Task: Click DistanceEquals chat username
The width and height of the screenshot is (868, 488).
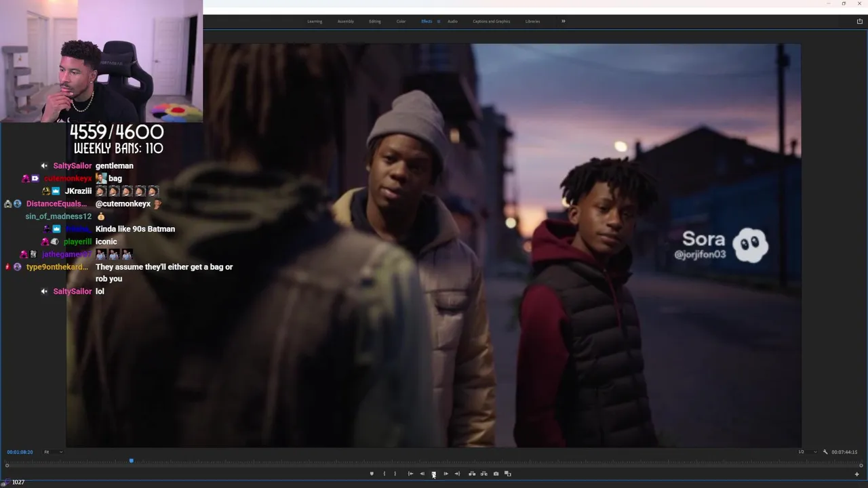Action: 56,204
